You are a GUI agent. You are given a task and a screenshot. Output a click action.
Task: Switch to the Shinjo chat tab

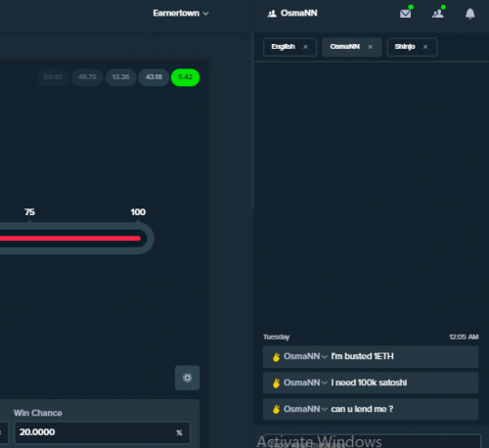(405, 47)
